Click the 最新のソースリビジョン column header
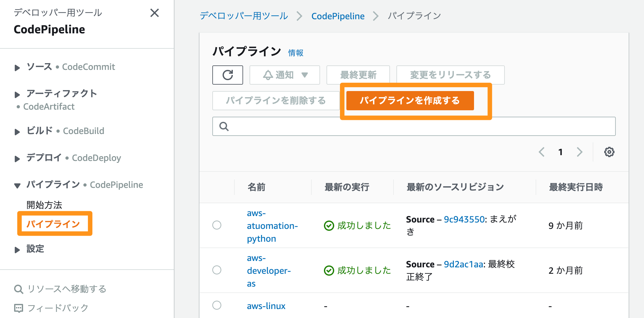This screenshot has width=644, height=318. 455,187
